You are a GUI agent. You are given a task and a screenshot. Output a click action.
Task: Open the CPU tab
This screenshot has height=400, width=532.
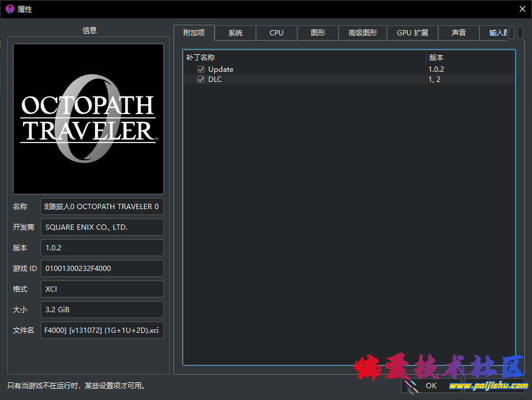277,33
